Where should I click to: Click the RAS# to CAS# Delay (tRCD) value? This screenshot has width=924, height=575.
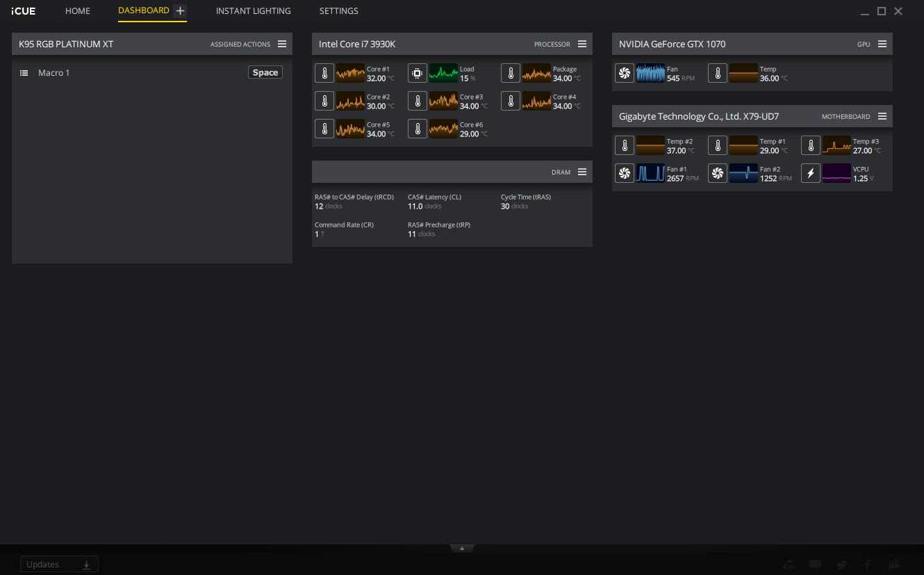329,206
